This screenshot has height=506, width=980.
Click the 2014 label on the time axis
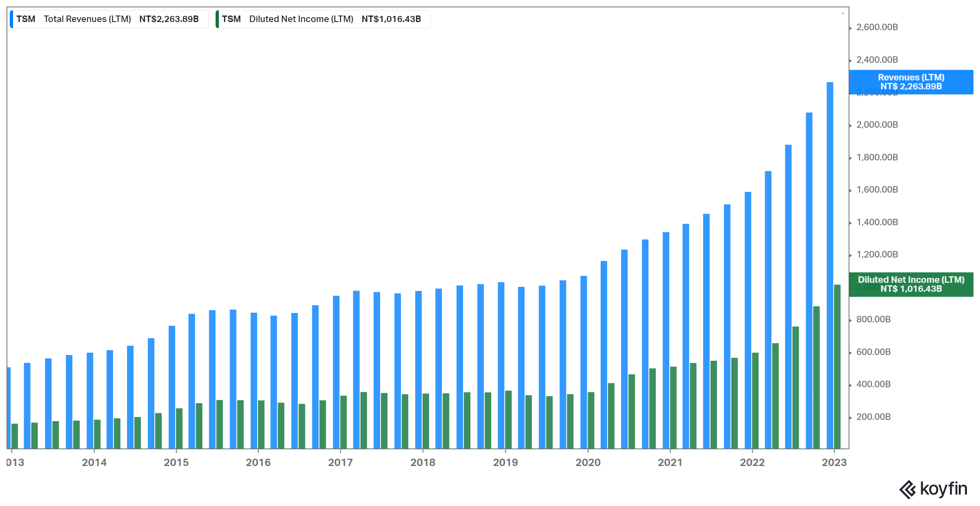pyautogui.click(x=94, y=462)
